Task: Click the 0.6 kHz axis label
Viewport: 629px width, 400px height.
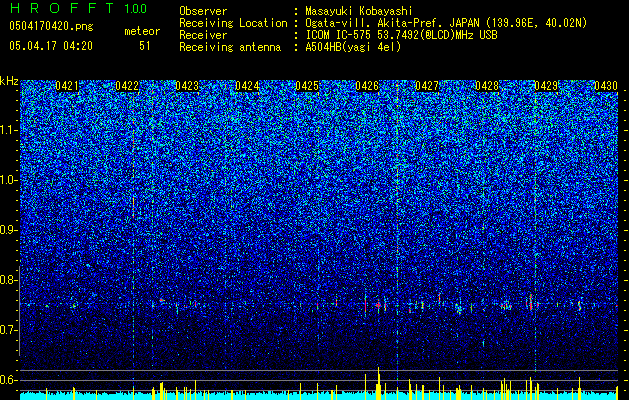Action: (9, 380)
